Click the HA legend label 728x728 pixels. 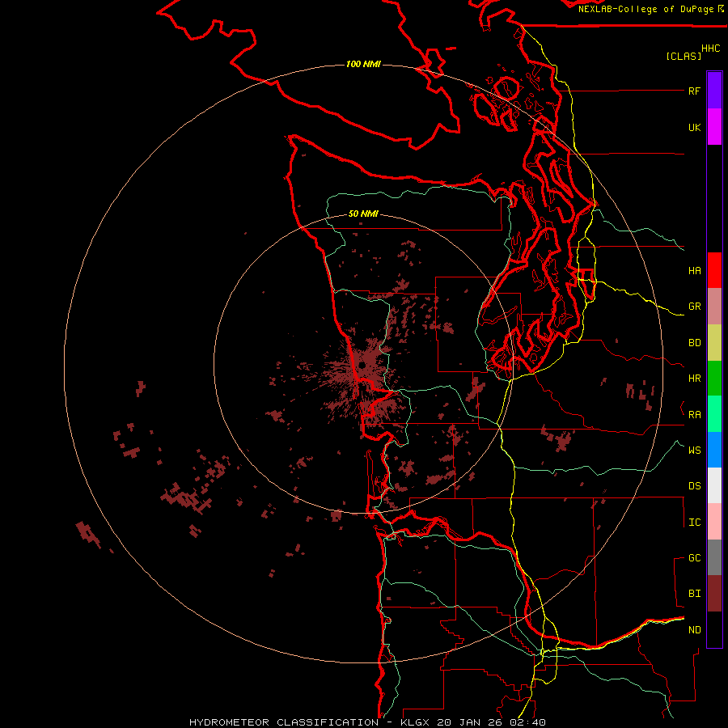694,271
